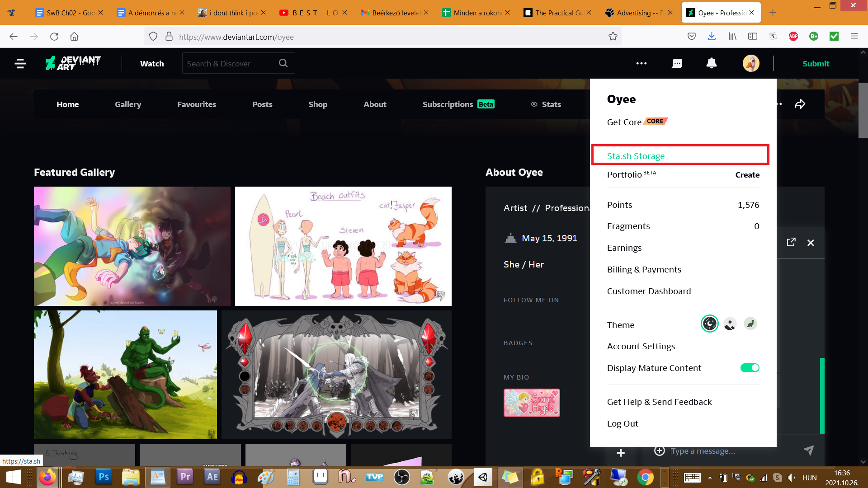The image size is (868, 488).
Task: Open the chat messages icon
Action: [x=677, y=63]
